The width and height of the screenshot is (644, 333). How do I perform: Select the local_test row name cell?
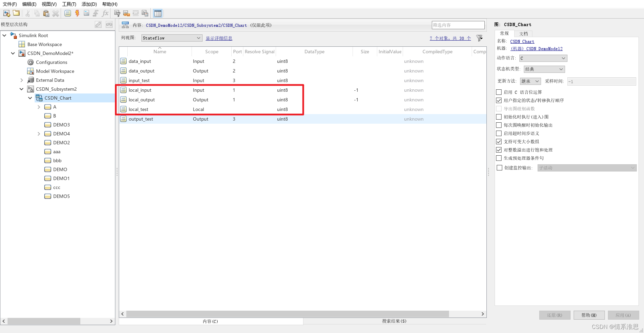click(x=138, y=109)
